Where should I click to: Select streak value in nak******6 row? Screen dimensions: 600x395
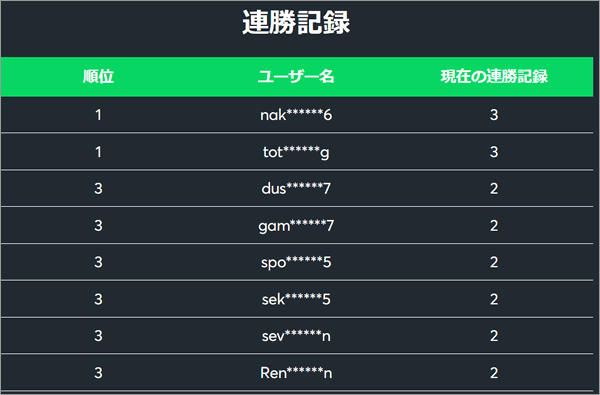(x=494, y=115)
